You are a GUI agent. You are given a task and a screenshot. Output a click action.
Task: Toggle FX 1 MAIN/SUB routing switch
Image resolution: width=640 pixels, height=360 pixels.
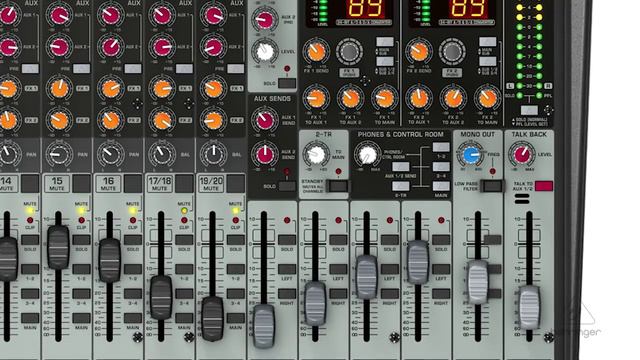[x=385, y=42]
